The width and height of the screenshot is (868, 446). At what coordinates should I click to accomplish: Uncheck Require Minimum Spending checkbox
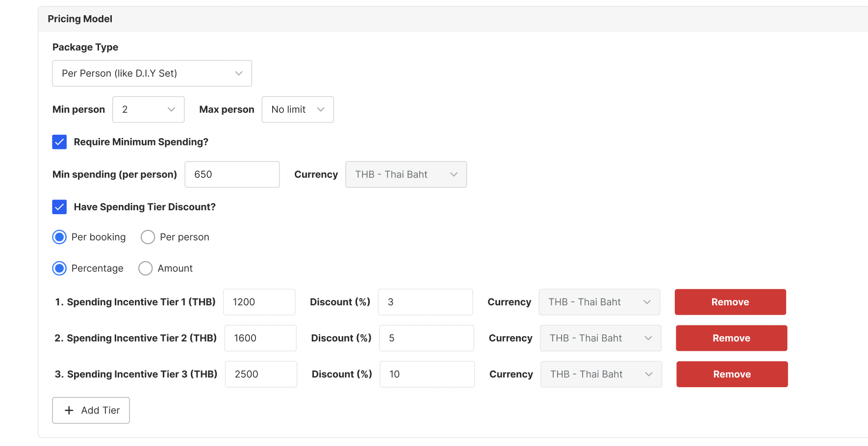[59, 142]
